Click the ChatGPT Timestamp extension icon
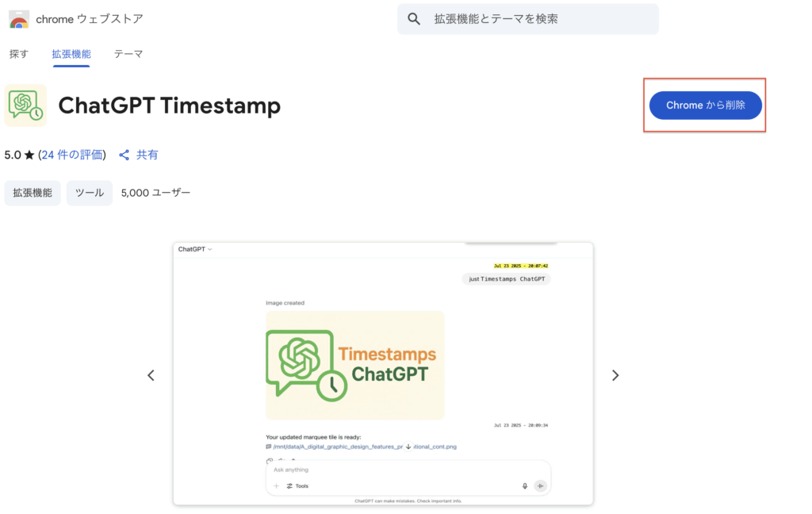The height and width of the screenshot is (514, 812). pyautogui.click(x=25, y=105)
